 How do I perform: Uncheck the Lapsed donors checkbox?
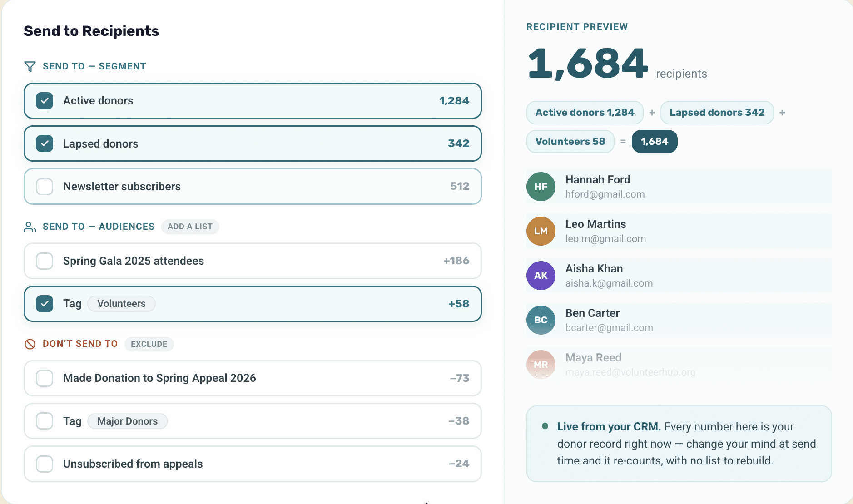45,143
